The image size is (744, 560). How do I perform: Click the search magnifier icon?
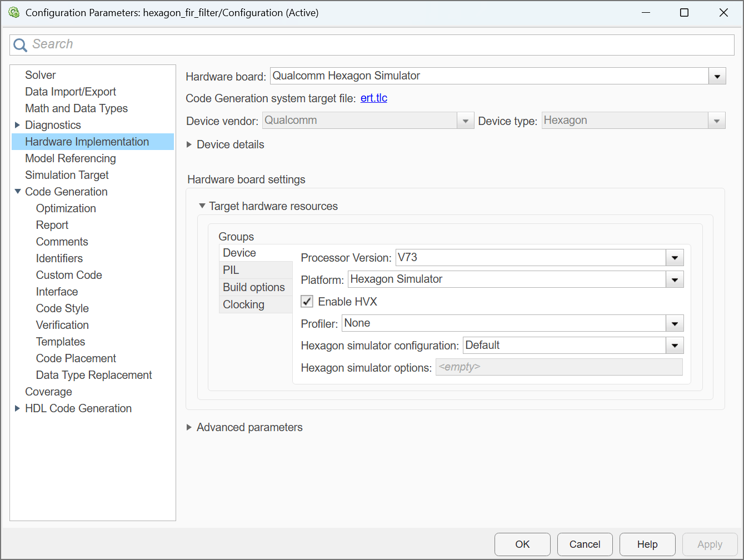(20, 45)
